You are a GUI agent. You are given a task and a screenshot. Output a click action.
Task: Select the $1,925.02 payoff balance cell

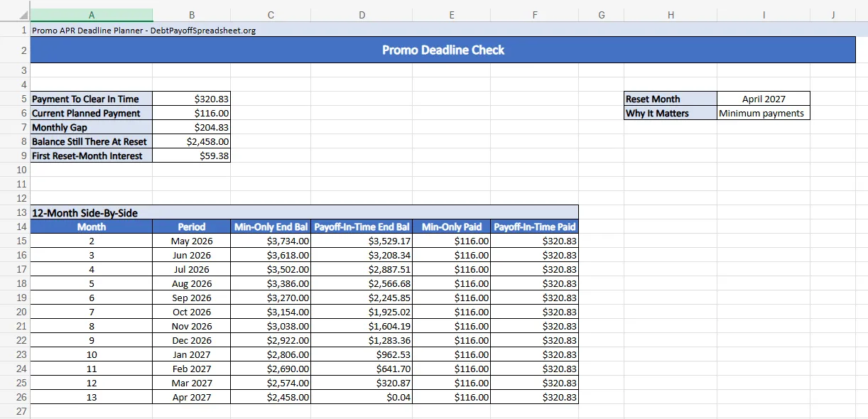362,312
